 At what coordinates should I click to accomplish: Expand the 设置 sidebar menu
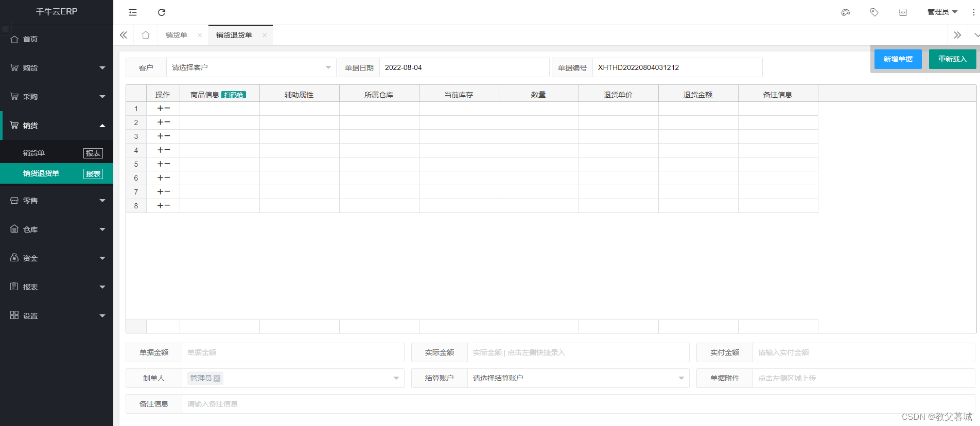point(57,316)
